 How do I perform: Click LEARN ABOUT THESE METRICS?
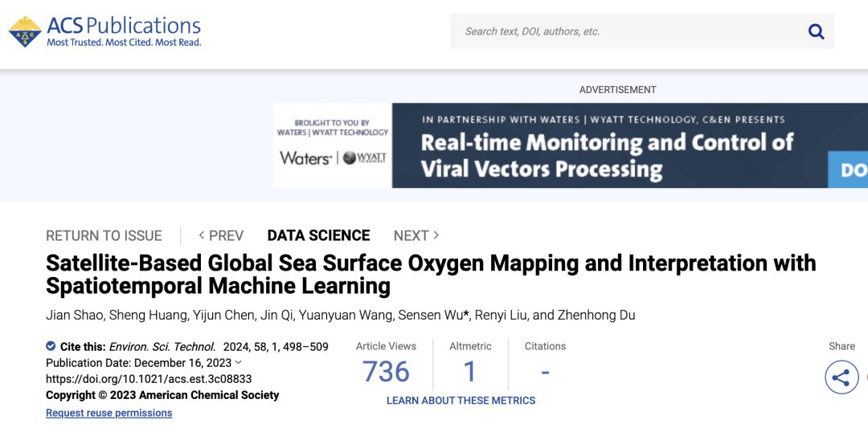(461, 400)
